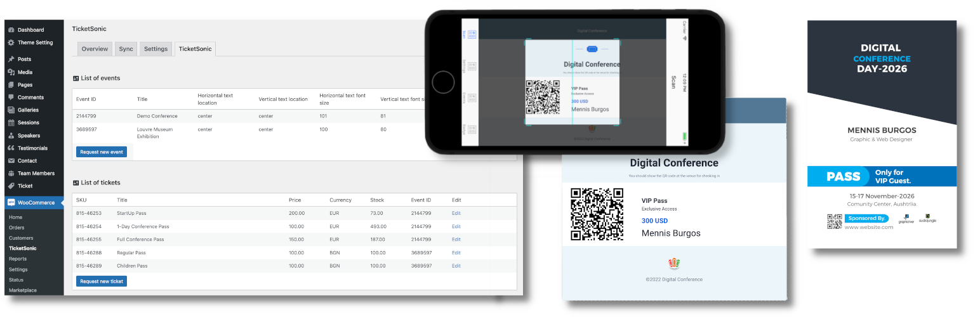Screen dimensions: 980x317
Task: Click the List of events heading
Action: 96,78
